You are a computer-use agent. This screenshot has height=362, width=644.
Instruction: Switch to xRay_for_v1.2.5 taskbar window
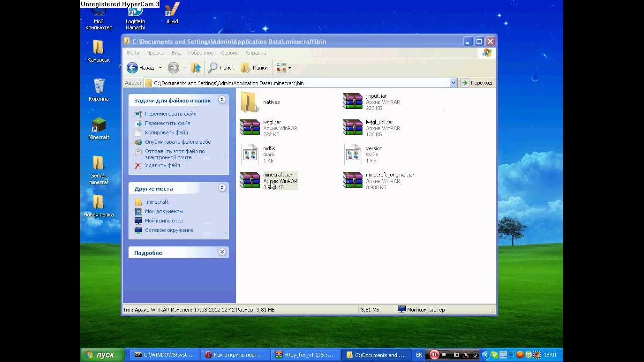coord(306,355)
